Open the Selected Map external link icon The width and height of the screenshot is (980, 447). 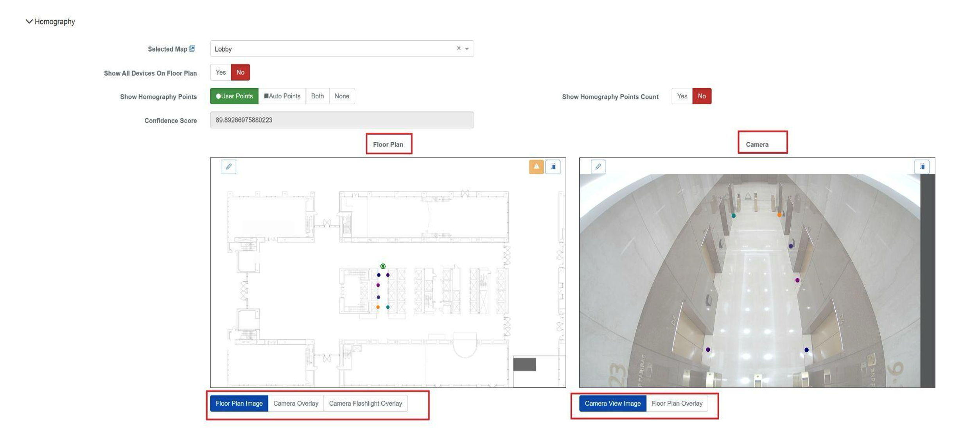pyautogui.click(x=192, y=48)
